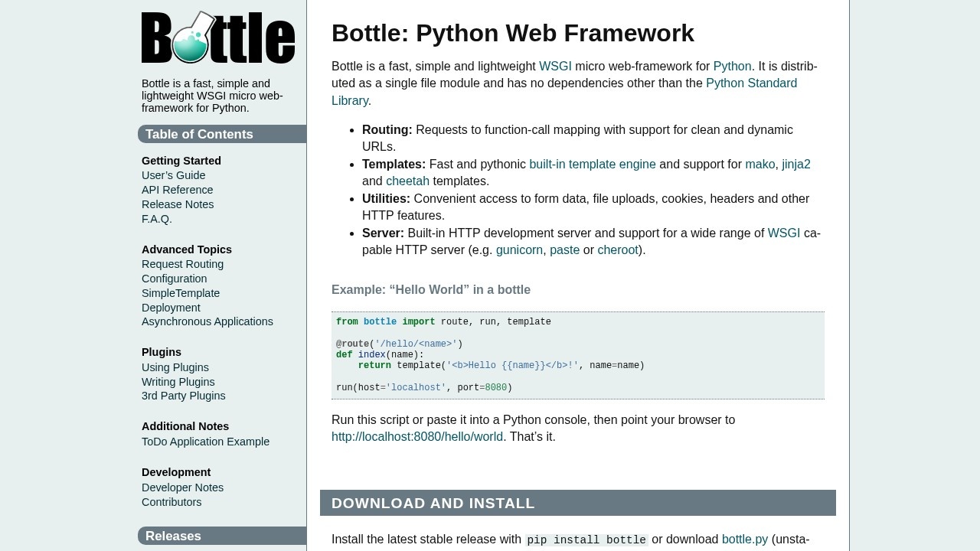Screen dimensions: 980x551
Task: Open the Python Standard Library link
Action: tap(564, 92)
